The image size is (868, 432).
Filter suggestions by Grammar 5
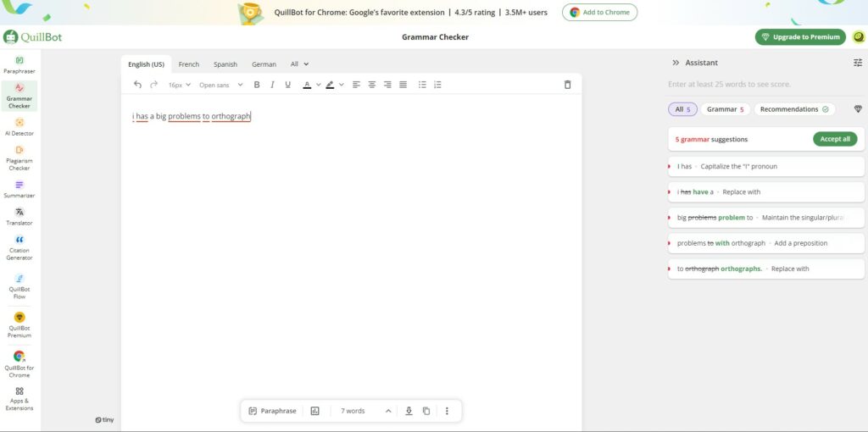(x=726, y=109)
